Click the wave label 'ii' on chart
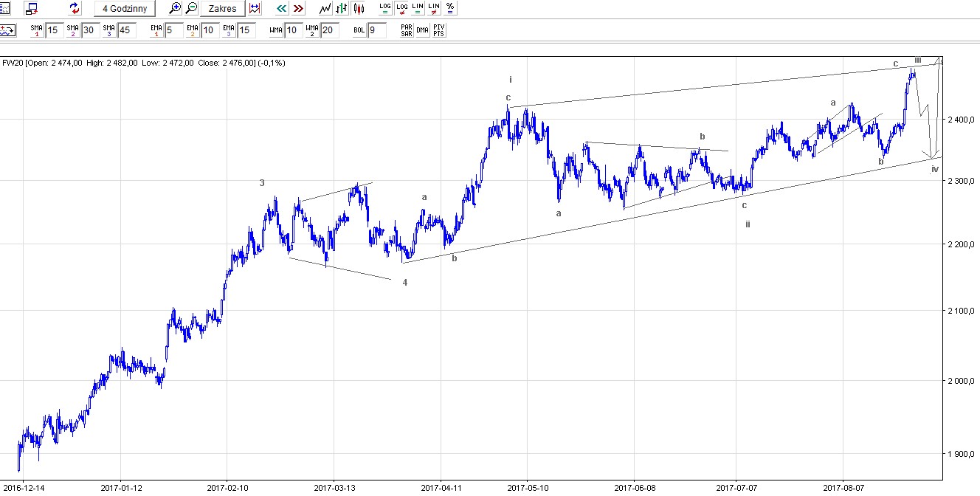 [x=748, y=224]
